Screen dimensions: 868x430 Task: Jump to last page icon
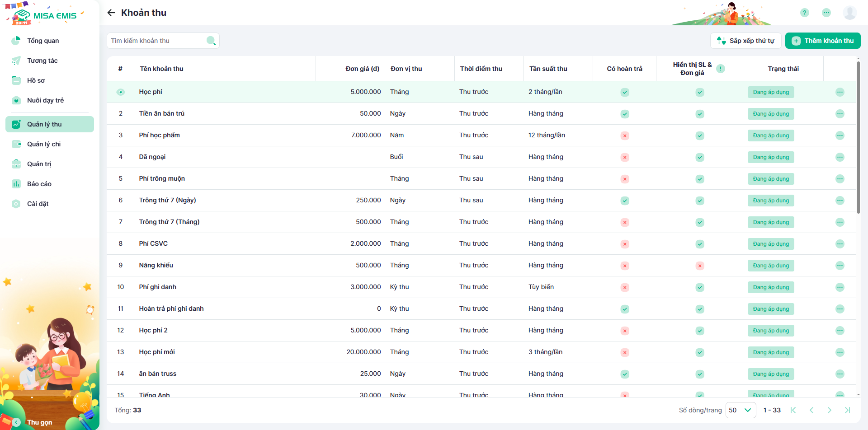tap(847, 410)
